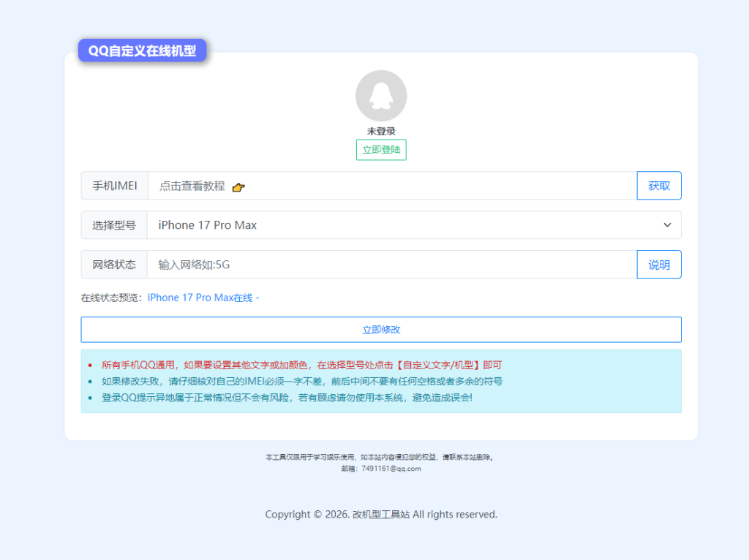Click the 选择型号 field label

(x=114, y=225)
